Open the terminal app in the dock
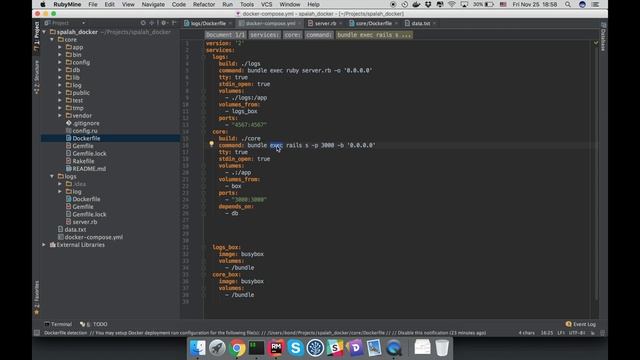This screenshot has height=360, width=640. (256, 348)
